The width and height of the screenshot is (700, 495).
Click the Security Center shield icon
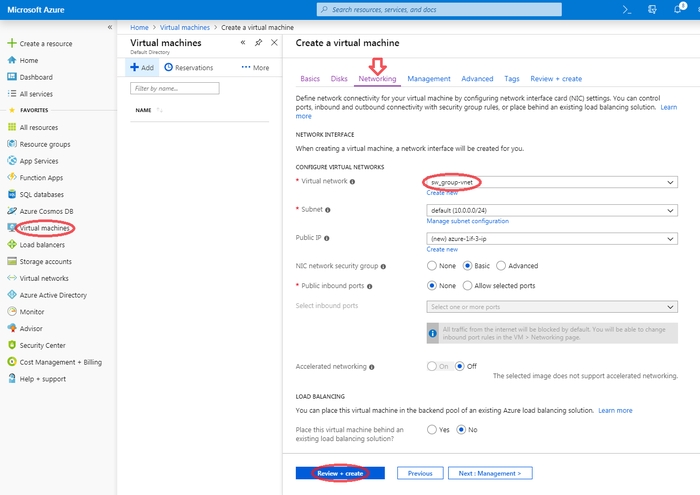click(x=12, y=345)
